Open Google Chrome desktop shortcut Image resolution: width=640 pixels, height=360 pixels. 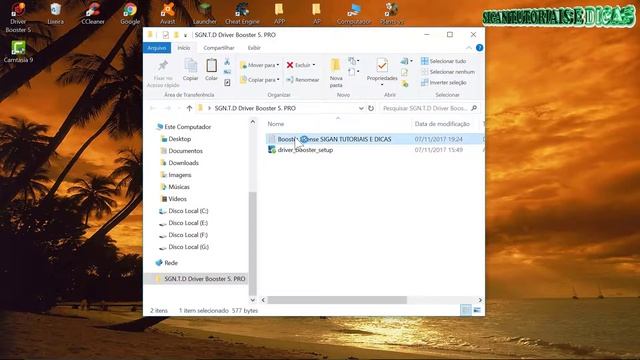pos(130,14)
